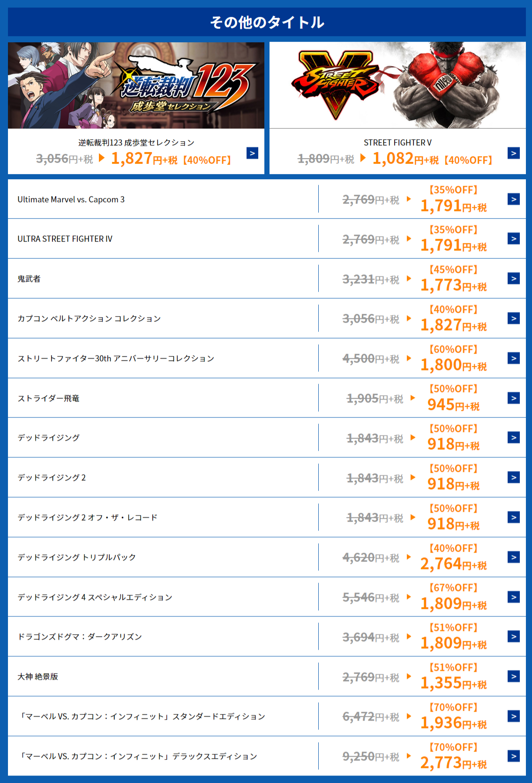Open デッドライジング 4 スペシャルエディション title
Screen dimensions: 532x783
coord(95,597)
